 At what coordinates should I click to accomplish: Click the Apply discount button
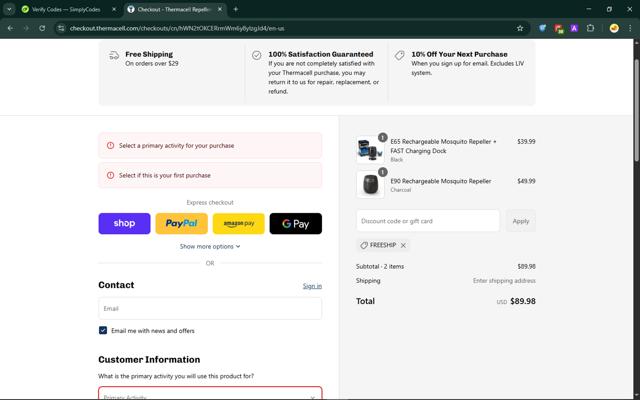point(520,221)
